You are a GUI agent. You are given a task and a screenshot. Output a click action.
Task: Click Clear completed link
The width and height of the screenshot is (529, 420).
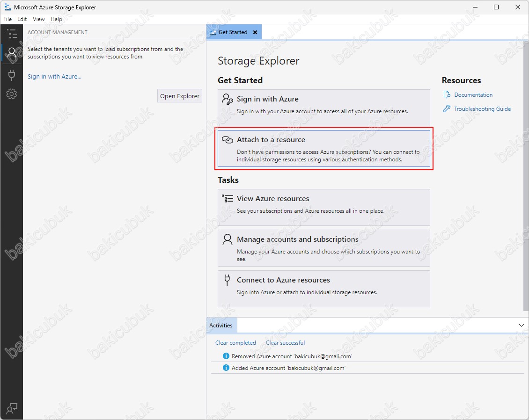pyautogui.click(x=235, y=343)
